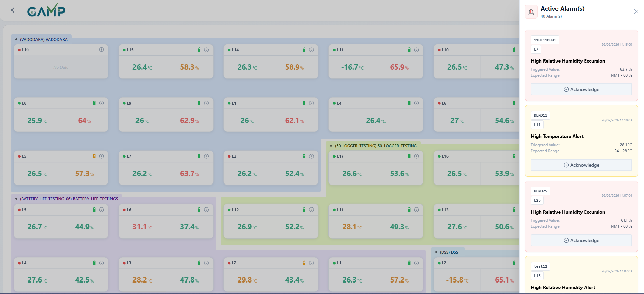Click the 1101110001 alarm device tag

pyautogui.click(x=545, y=40)
